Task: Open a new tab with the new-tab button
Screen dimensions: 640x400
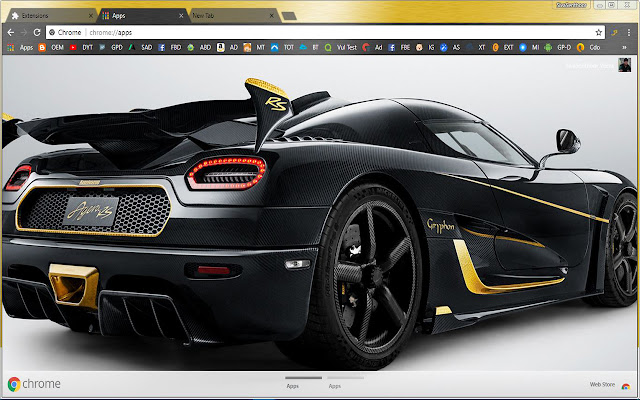Action: coord(289,16)
